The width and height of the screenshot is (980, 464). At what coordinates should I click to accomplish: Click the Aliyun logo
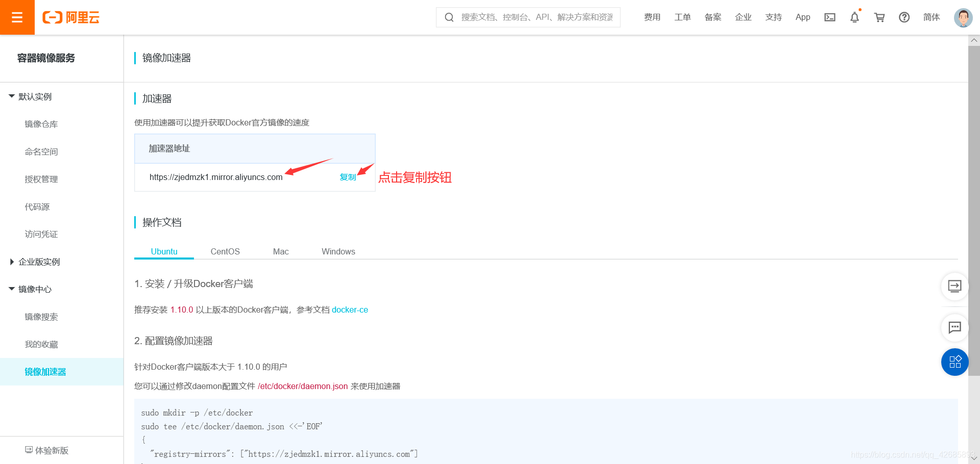(x=71, y=17)
